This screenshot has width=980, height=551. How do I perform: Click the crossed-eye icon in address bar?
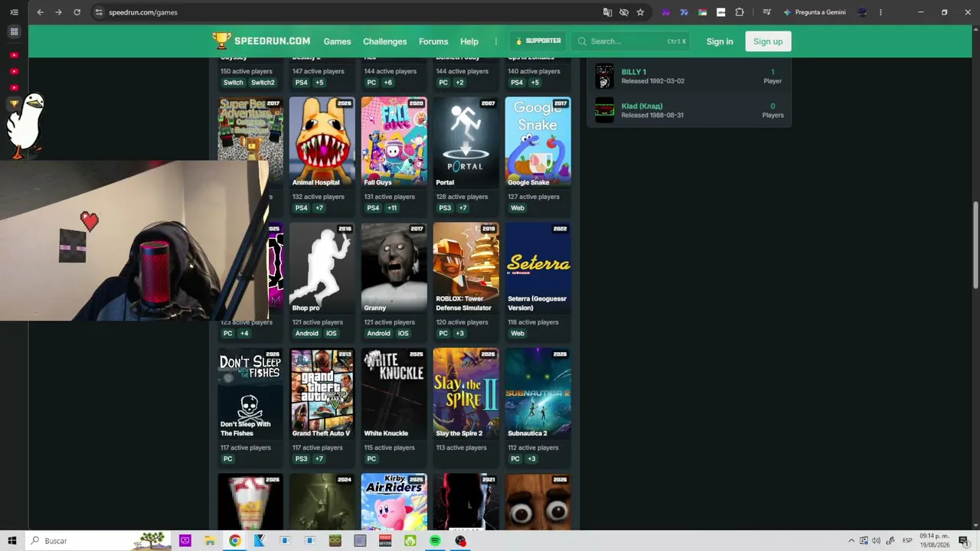click(x=624, y=12)
